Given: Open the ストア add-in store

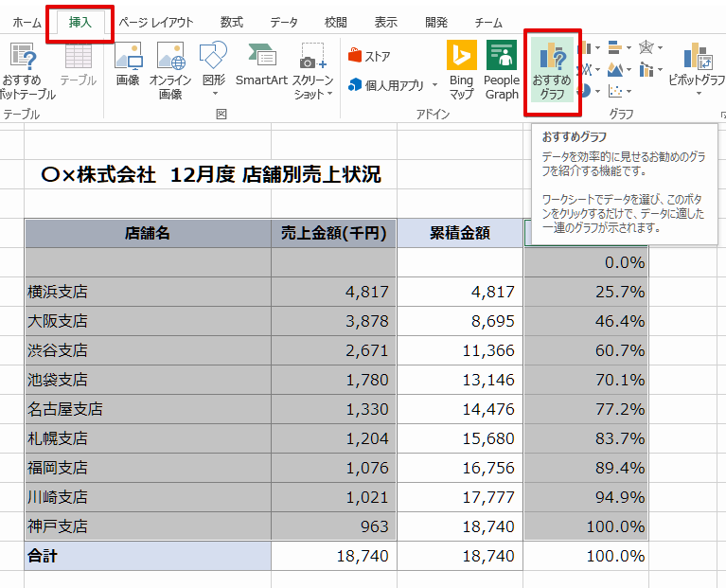Looking at the screenshot, I should point(369,56).
